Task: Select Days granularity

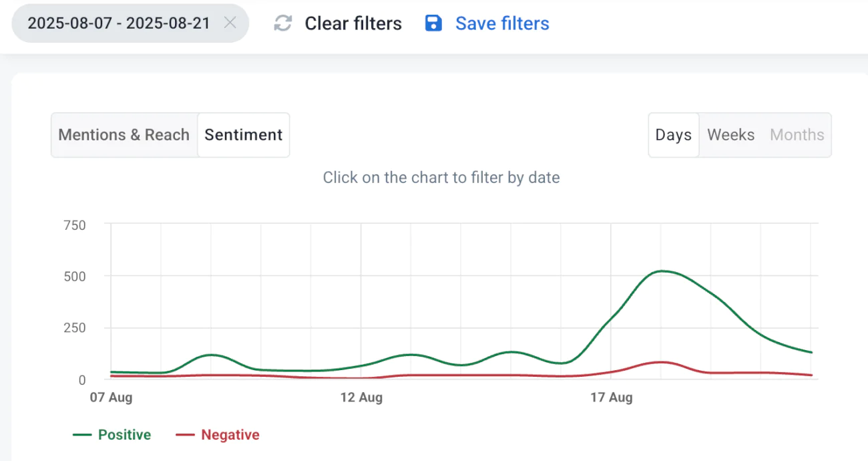Action: 673,135
